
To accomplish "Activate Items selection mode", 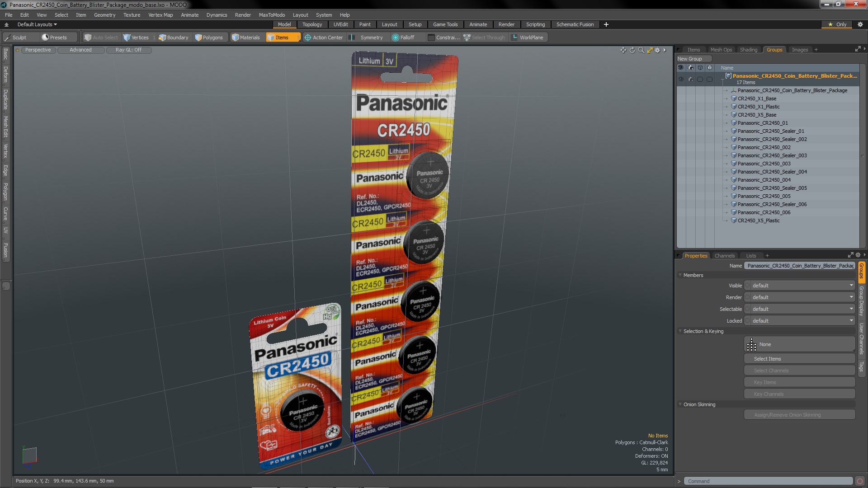I will pos(283,38).
